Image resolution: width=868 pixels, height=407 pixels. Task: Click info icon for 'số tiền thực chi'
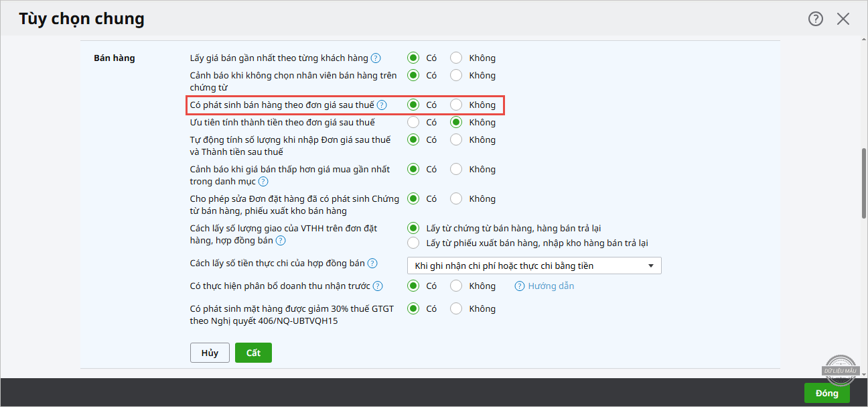click(x=372, y=264)
